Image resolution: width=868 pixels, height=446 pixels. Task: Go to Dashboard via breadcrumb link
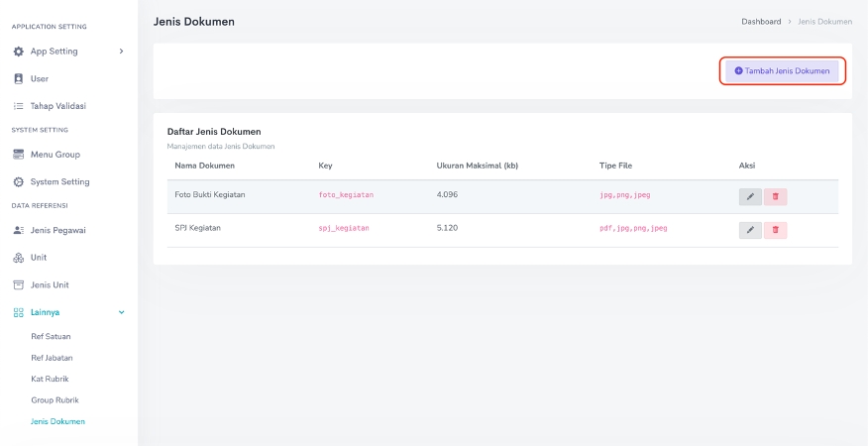coord(761,22)
